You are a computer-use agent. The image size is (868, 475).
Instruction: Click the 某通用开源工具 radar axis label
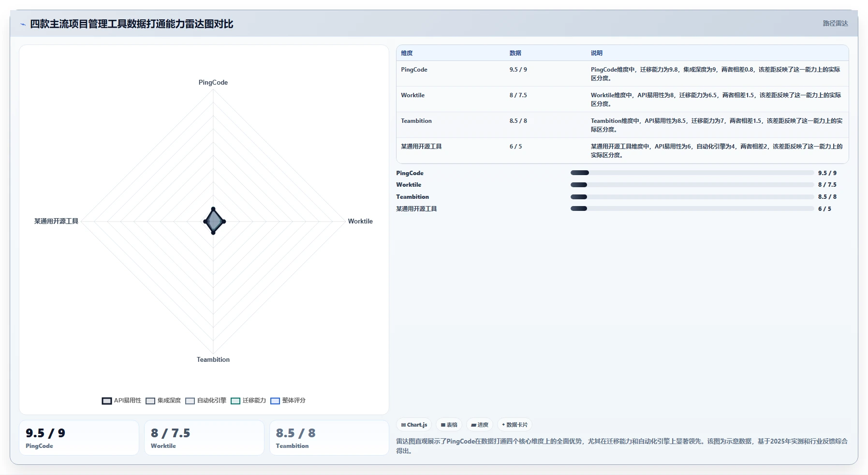(x=56, y=221)
